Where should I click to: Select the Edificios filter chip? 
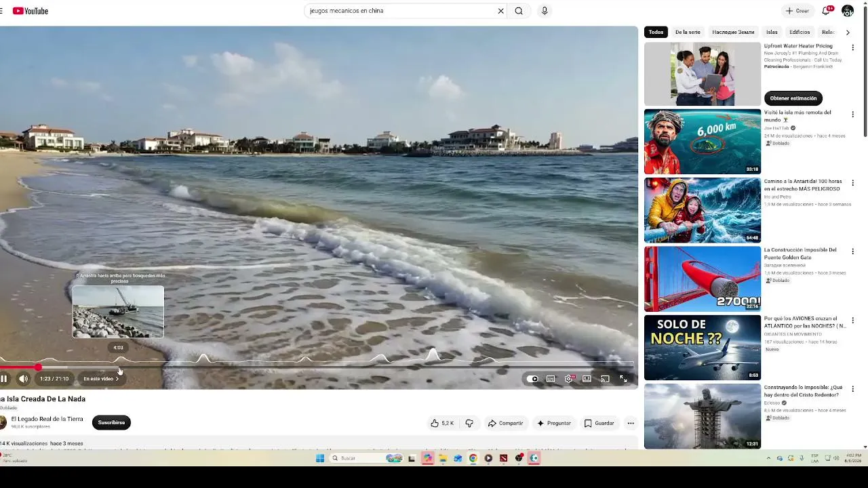pyautogui.click(x=800, y=32)
